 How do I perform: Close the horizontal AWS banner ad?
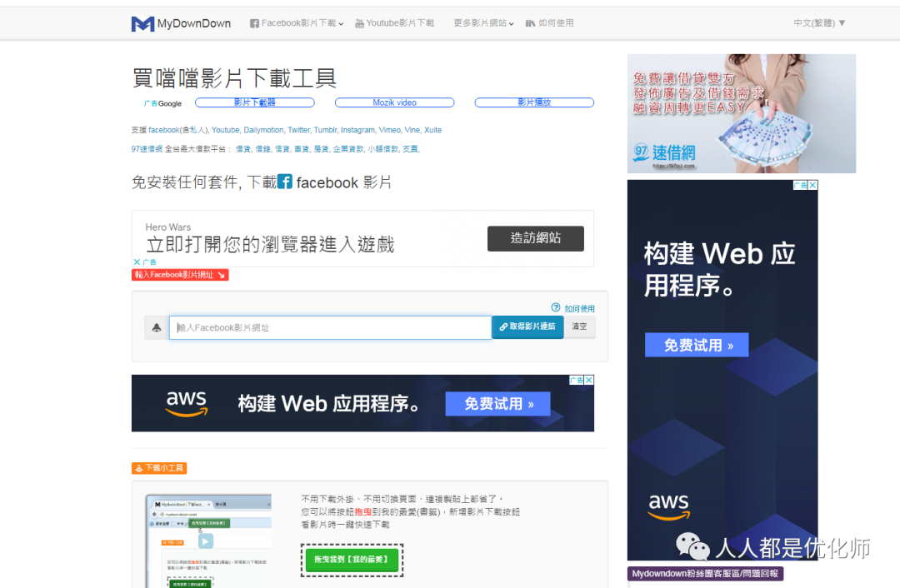[589, 380]
